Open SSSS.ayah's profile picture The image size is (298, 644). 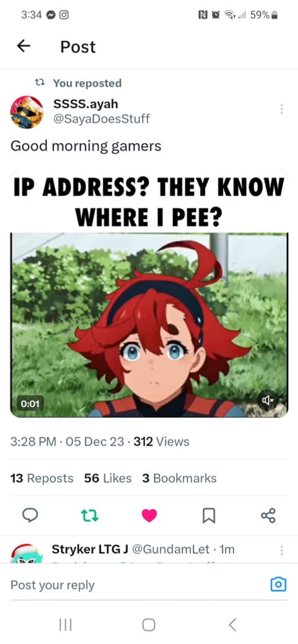point(26,111)
